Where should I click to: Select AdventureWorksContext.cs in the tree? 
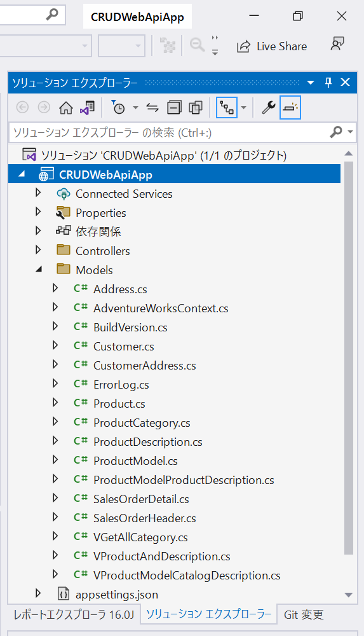tap(161, 308)
